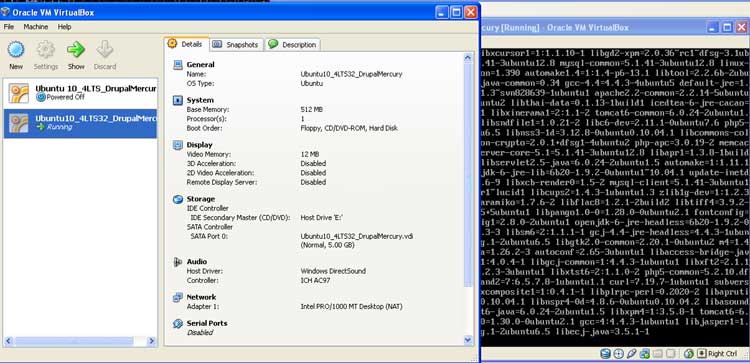Switch to the Description tab

tap(292, 44)
